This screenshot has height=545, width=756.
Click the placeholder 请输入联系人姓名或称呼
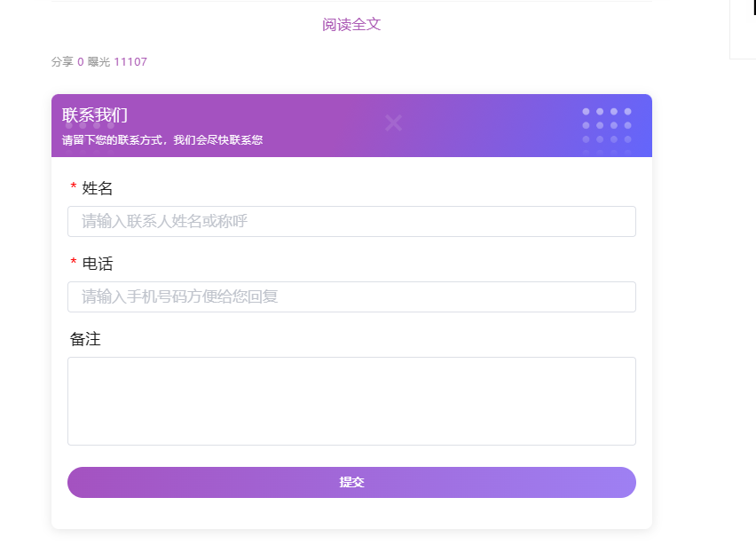(164, 221)
